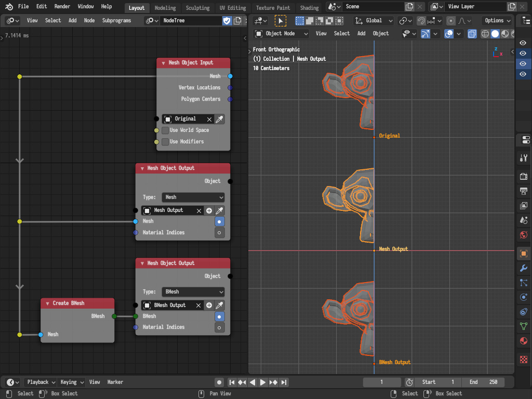The image size is (532, 399).
Task: Open the Modifiers wrench properties tab
Action: [x=524, y=269]
